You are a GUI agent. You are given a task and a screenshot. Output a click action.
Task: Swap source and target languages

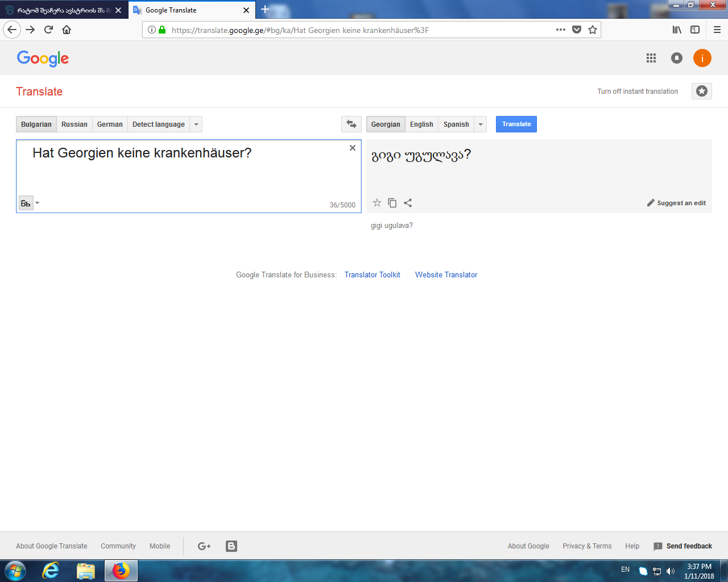tap(351, 124)
